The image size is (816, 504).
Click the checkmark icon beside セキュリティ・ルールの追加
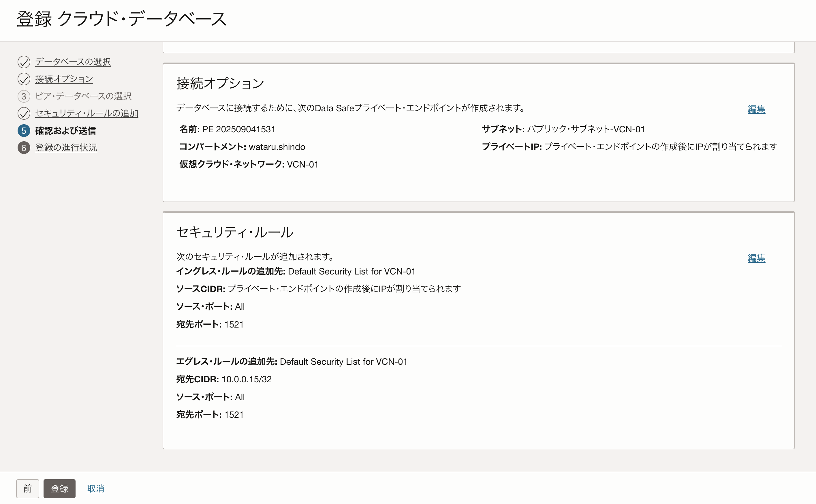(24, 113)
